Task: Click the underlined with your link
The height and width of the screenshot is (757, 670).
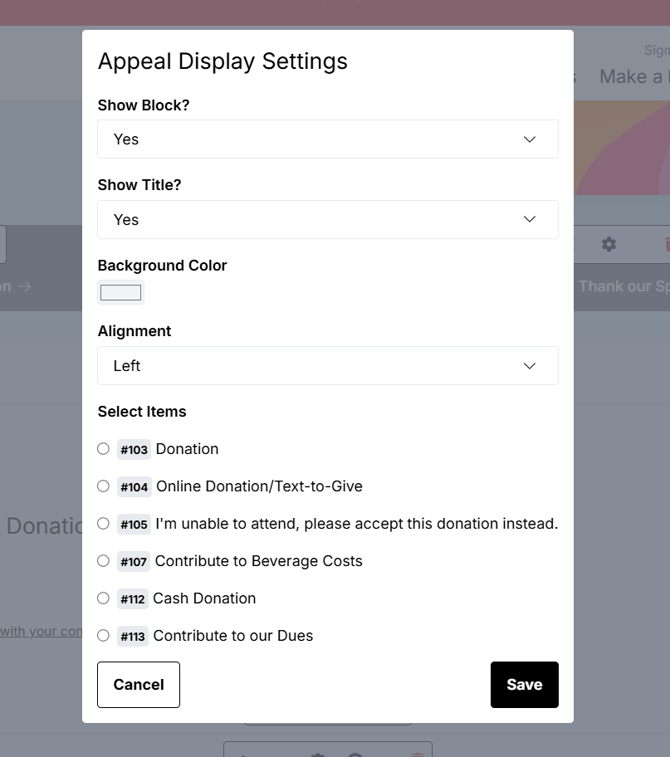Action: point(41,631)
